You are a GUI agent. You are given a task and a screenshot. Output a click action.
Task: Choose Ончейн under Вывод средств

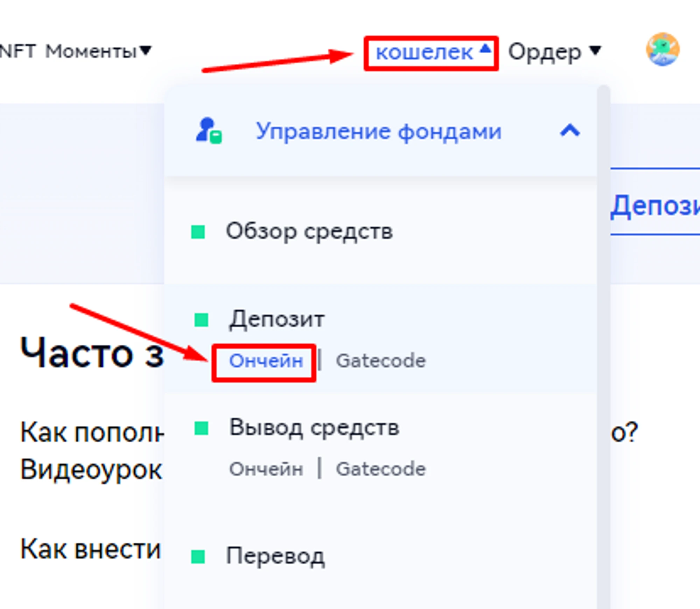266,469
